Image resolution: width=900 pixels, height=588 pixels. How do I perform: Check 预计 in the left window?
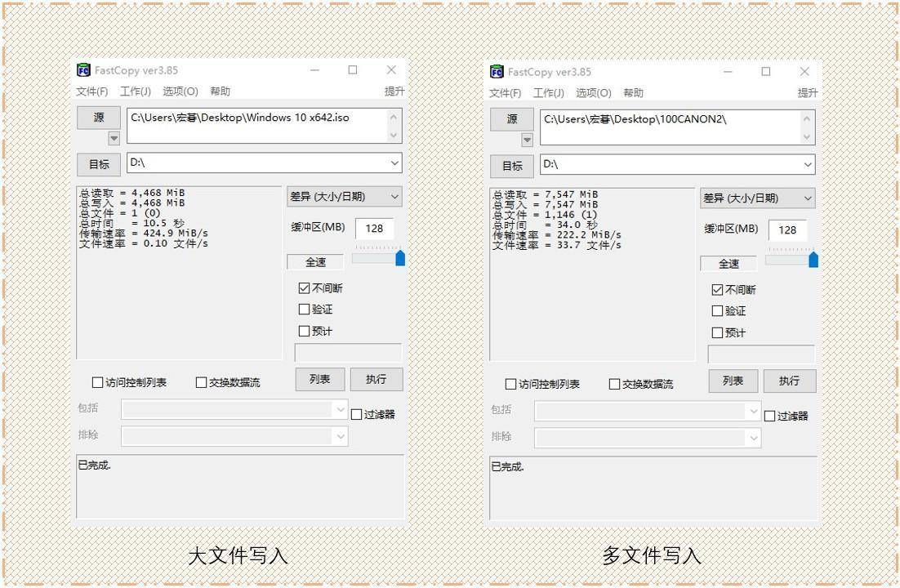(x=305, y=330)
